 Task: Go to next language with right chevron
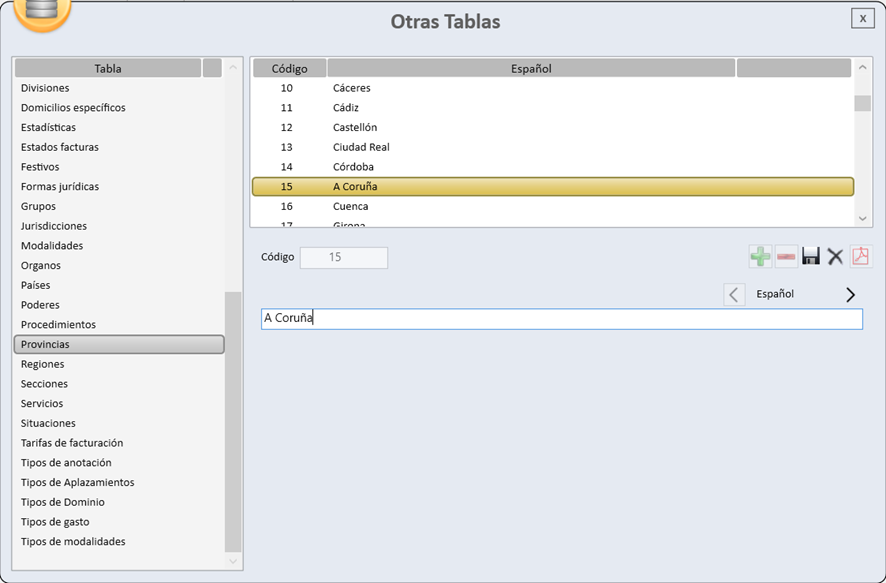click(851, 294)
